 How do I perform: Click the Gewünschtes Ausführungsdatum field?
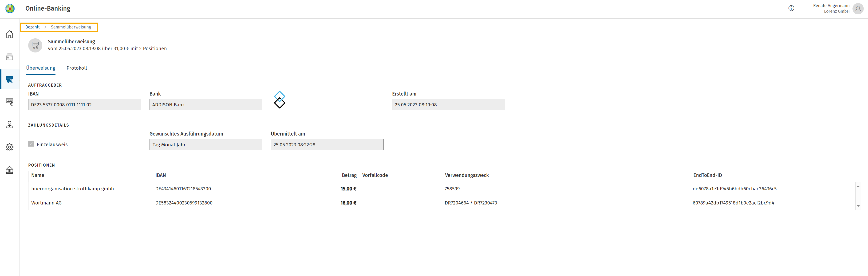pos(206,145)
